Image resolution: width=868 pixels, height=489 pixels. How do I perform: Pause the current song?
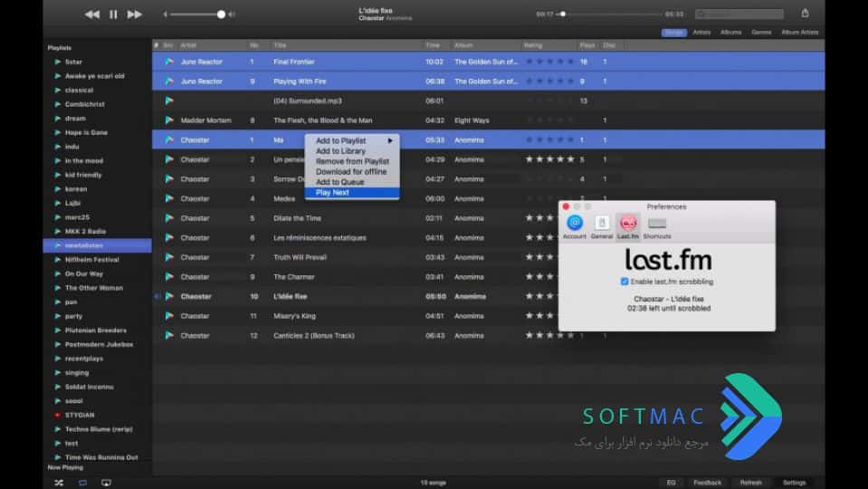point(113,14)
